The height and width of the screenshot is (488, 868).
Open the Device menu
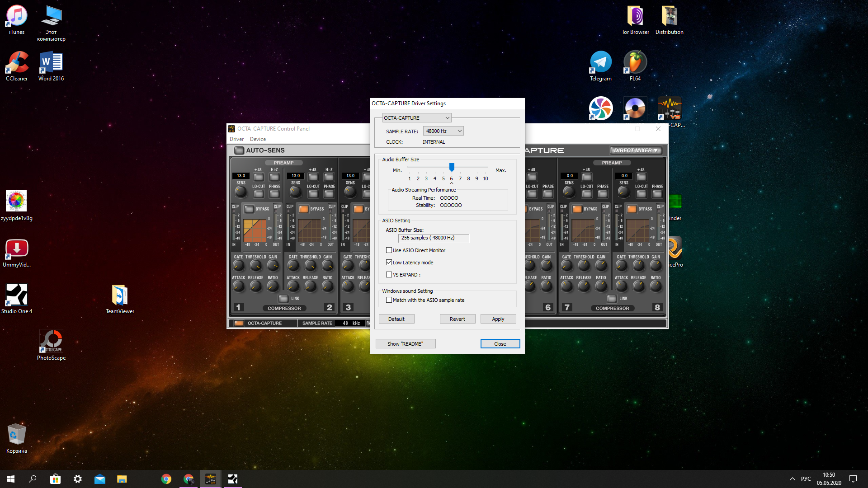[258, 139]
